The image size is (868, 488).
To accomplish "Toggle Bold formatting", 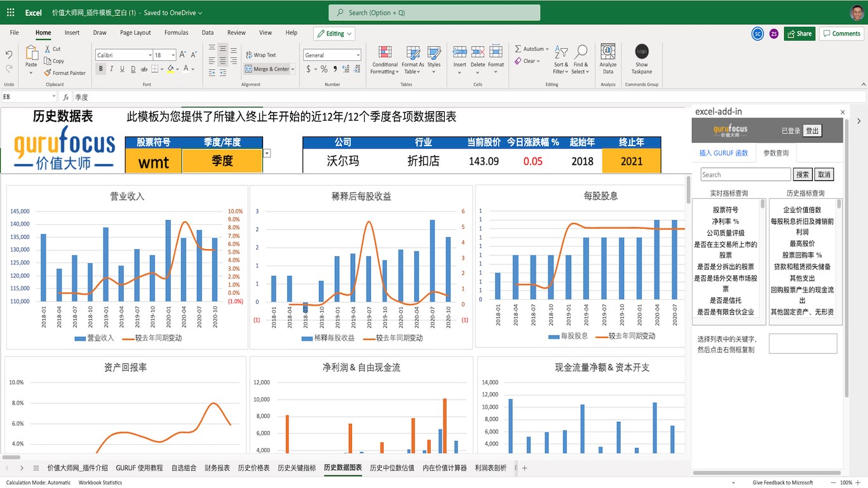I will pos(101,69).
